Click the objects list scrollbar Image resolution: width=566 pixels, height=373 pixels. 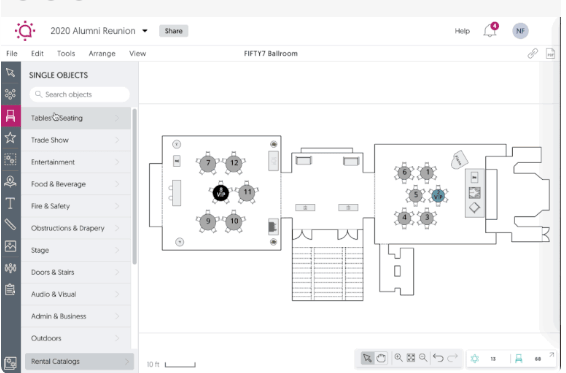[135, 186]
